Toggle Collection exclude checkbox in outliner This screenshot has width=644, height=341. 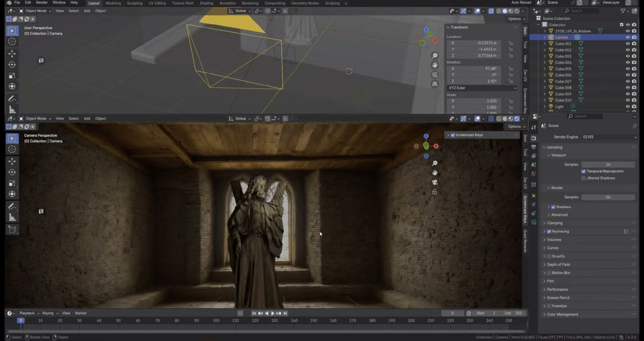coord(622,25)
